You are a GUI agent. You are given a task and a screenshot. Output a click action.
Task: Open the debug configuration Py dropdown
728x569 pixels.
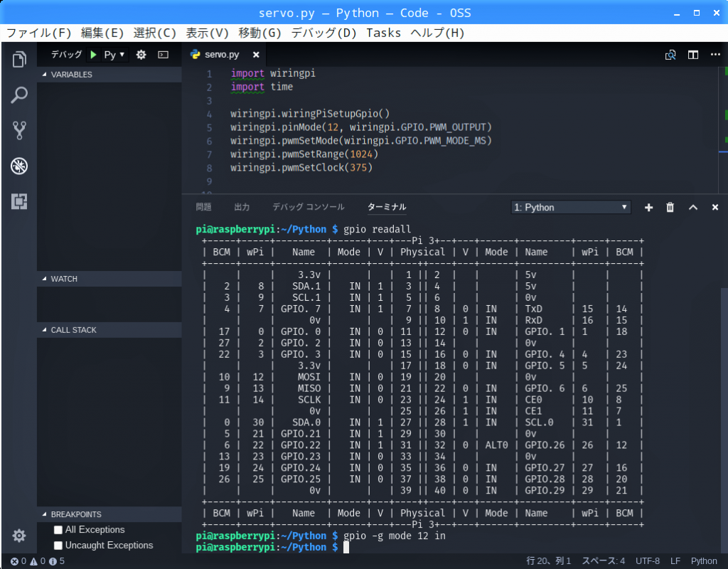point(114,55)
